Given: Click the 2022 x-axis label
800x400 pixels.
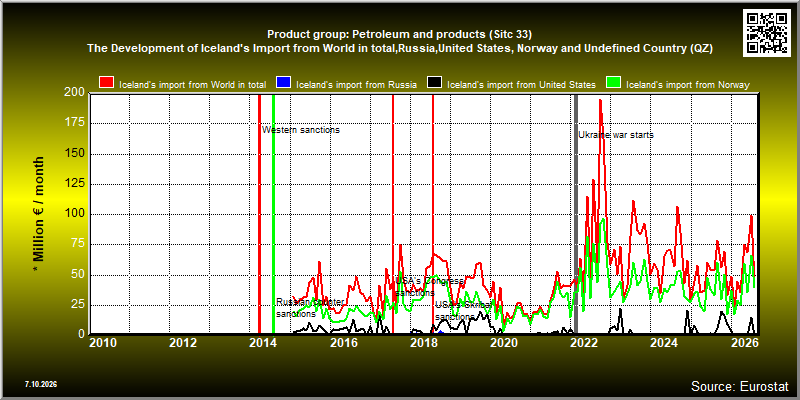Looking at the screenshot, I should pyautogui.click(x=585, y=343).
